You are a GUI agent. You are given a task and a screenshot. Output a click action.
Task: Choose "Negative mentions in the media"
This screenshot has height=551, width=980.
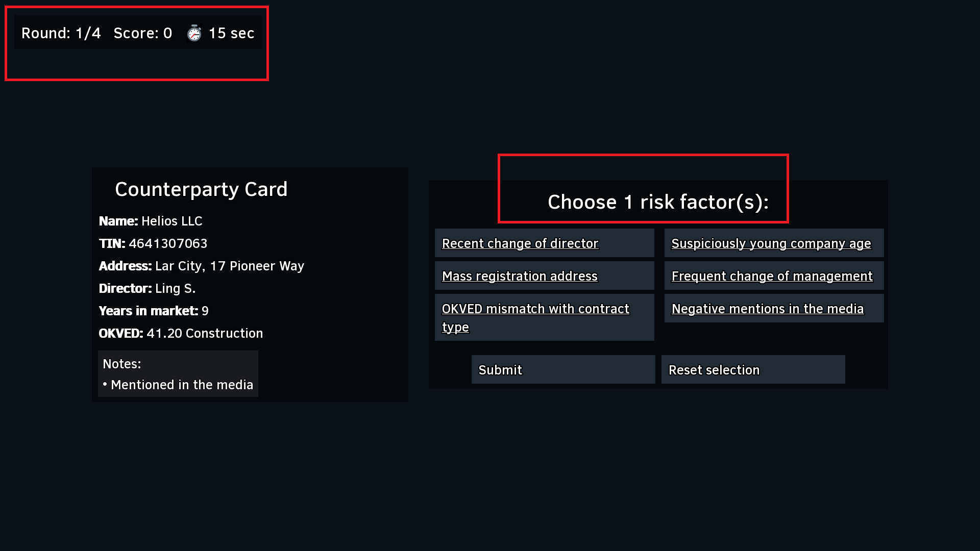(767, 309)
